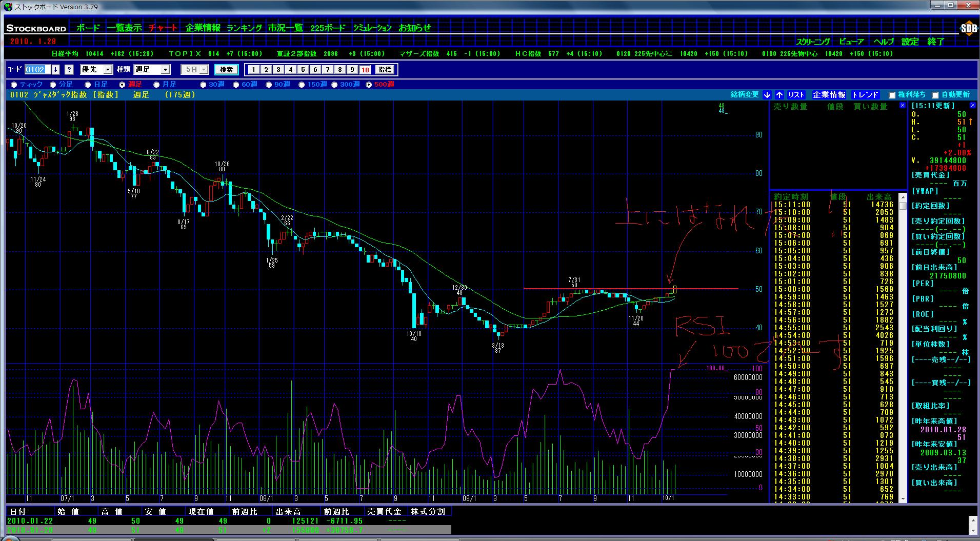Click the arrow button next to code field
980x541 pixels.
click(55, 70)
